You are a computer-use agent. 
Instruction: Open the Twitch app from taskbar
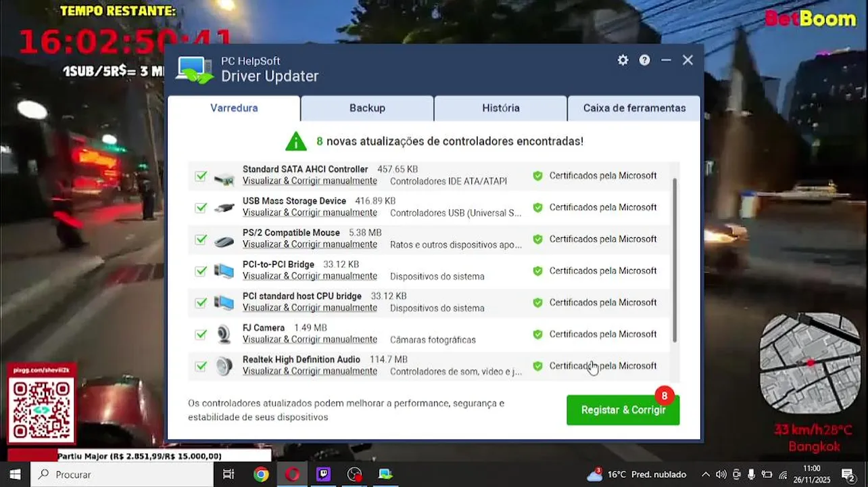click(x=323, y=474)
